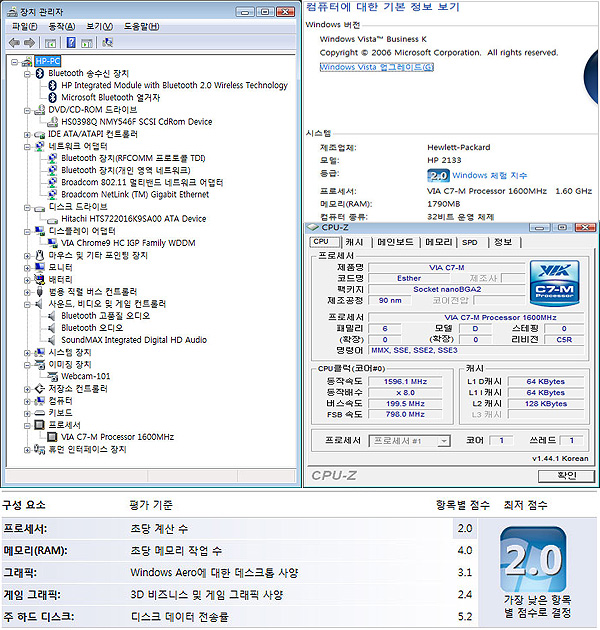Open the 동작(A) menu

(x=61, y=27)
